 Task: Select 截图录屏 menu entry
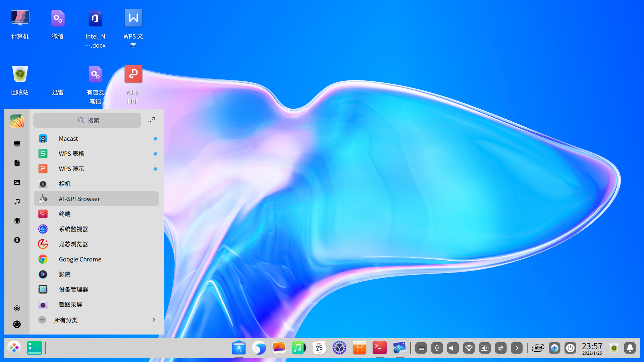[x=70, y=304]
